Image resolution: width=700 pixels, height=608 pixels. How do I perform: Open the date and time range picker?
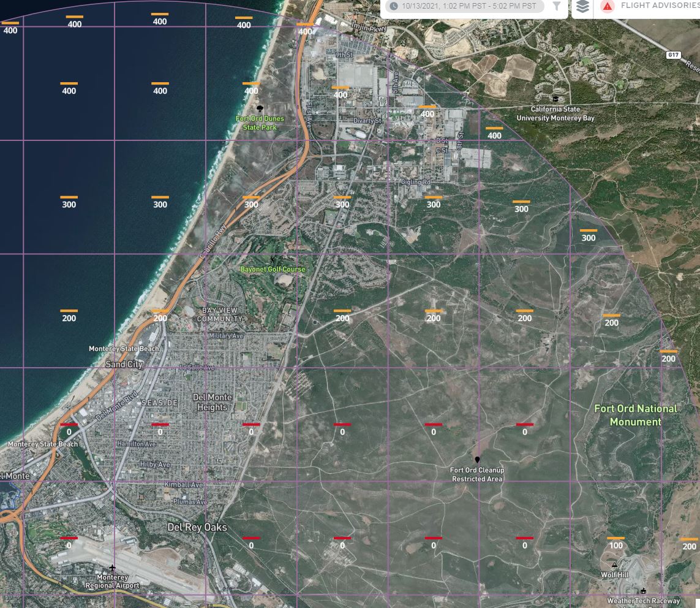point(465,6)
